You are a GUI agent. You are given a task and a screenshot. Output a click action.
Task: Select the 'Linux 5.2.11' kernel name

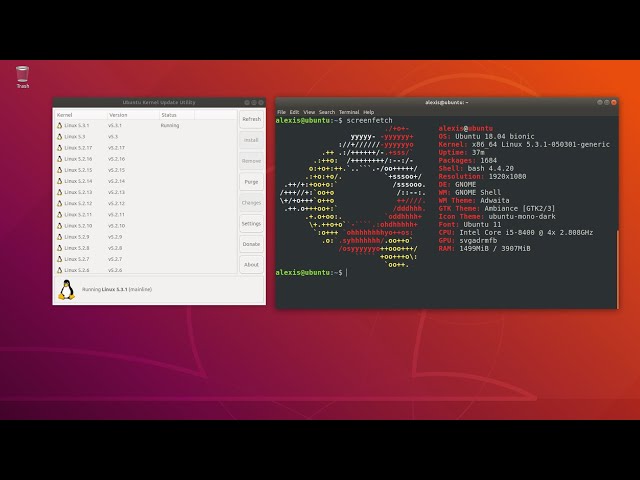pyautogui.click(x=78, y=214)
